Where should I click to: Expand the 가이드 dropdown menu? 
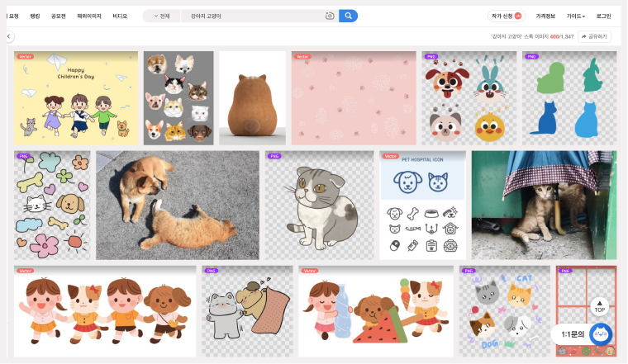pyautogui.click(x=575, y=16)
